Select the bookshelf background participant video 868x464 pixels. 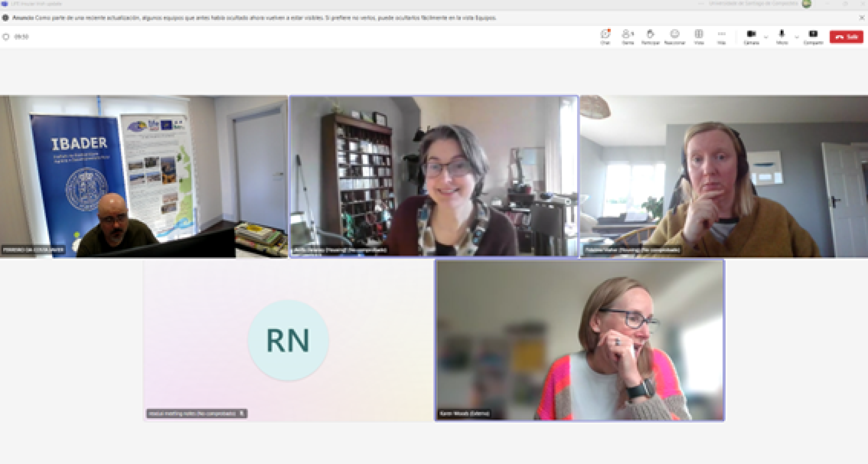[x=434, y=176]
